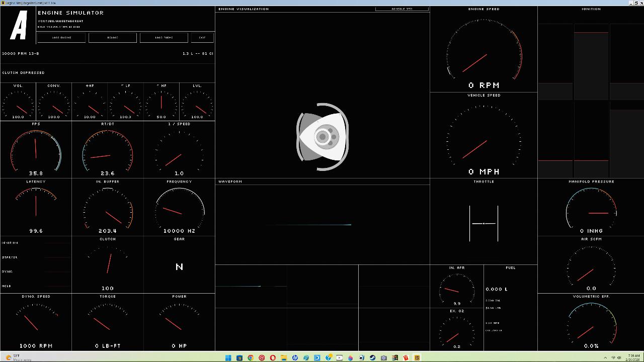The height and width of the screenshot is (362, 644).
Task: Click the Load Engine button
Action: point(61,38)
